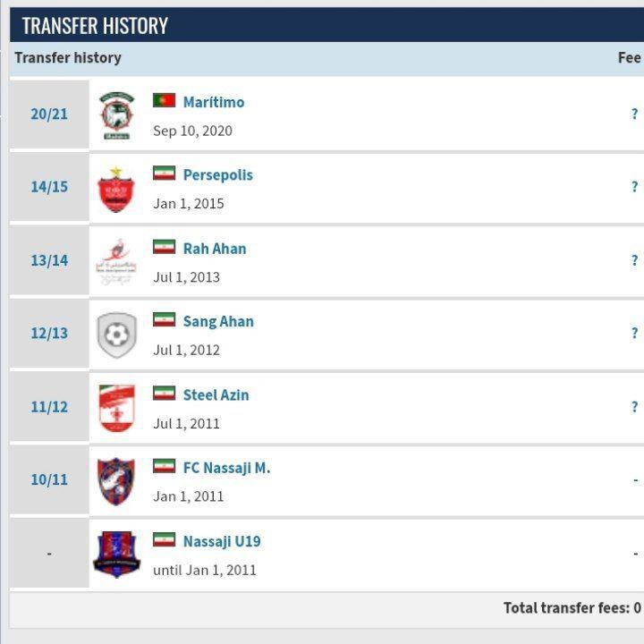644x644 pixels.
Task: Click the Persepolis club crest icon
Action: [116, 188]
